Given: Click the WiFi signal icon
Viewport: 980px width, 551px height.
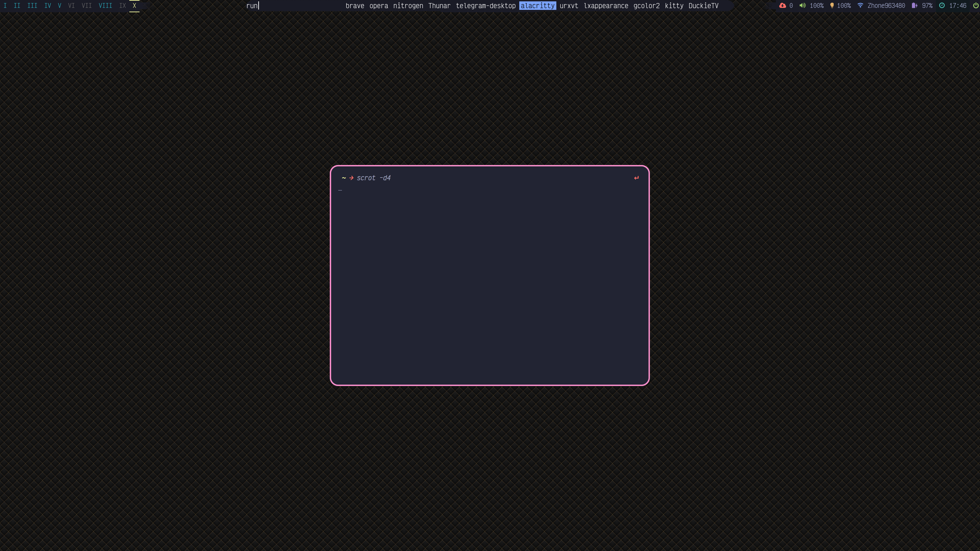Looking at the screenshot, I should tap(860, 6).
